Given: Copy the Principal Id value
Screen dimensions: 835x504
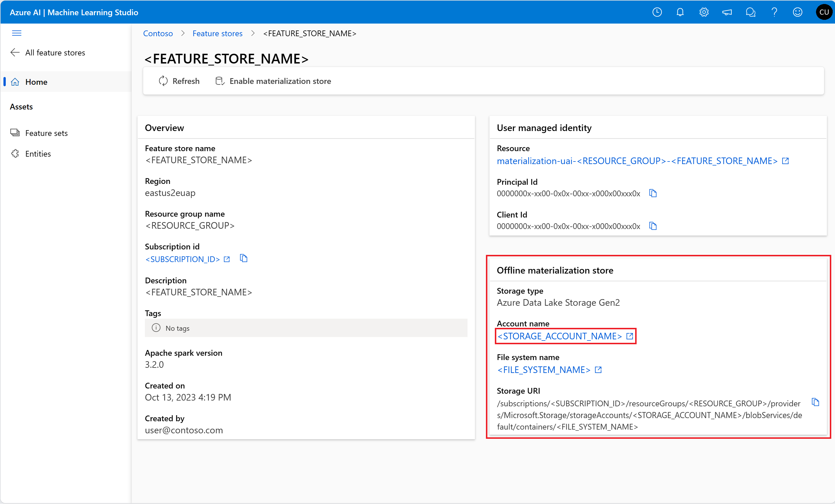Looking at the screenshot, I should (x=653, y=193).
